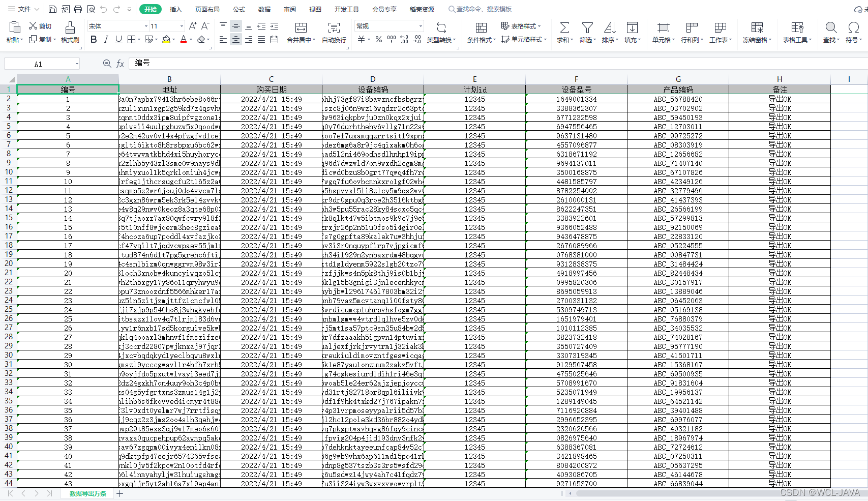Screen dimensions: 868x501
Task: Click the Type Conversion (类型转换) icon
Action: tap(441, 27)
